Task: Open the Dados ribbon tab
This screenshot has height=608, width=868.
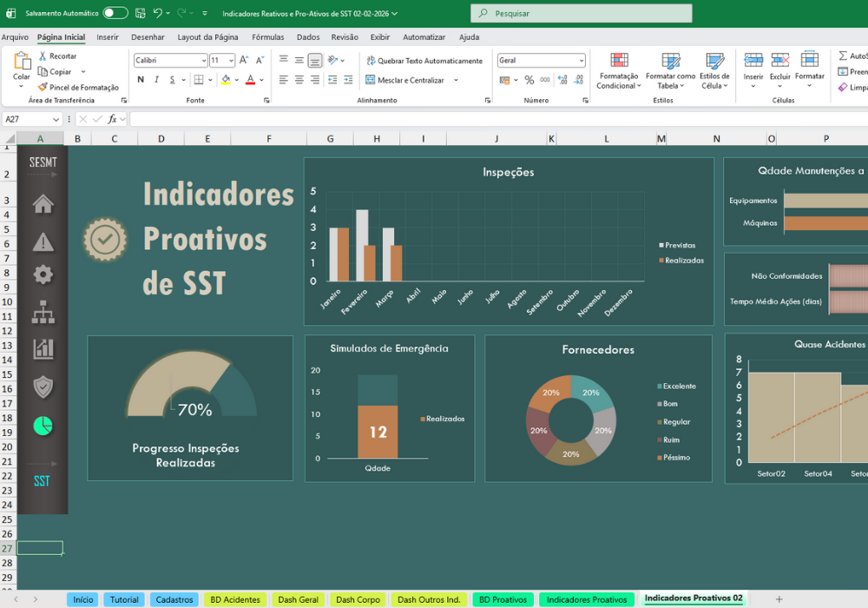Action: point(308,37)
